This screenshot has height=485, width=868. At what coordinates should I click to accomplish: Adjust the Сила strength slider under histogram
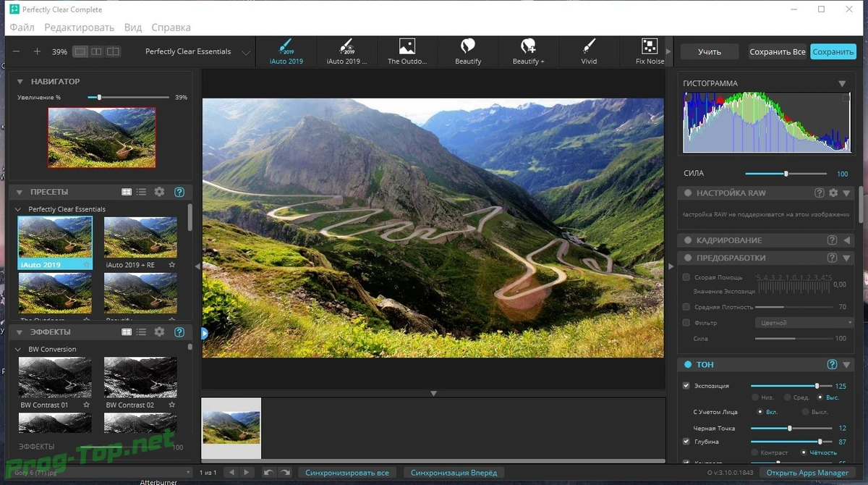pos(786,174)
